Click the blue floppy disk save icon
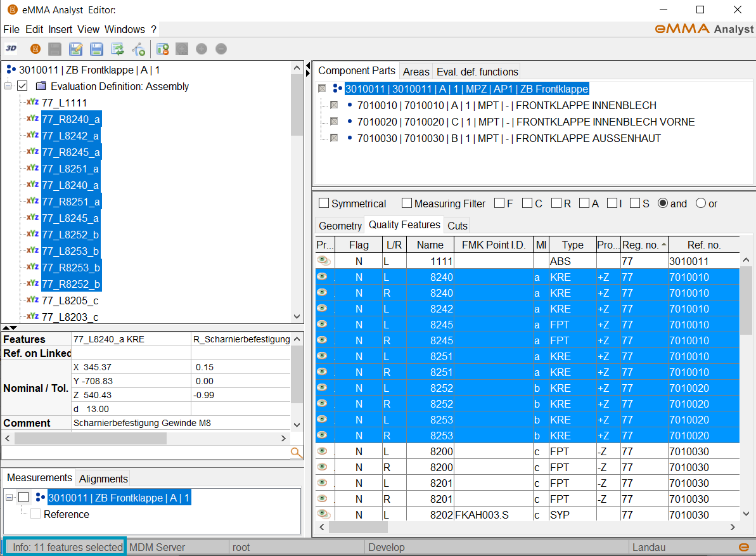This screenshot has width=756, height=556. (96, 49)
